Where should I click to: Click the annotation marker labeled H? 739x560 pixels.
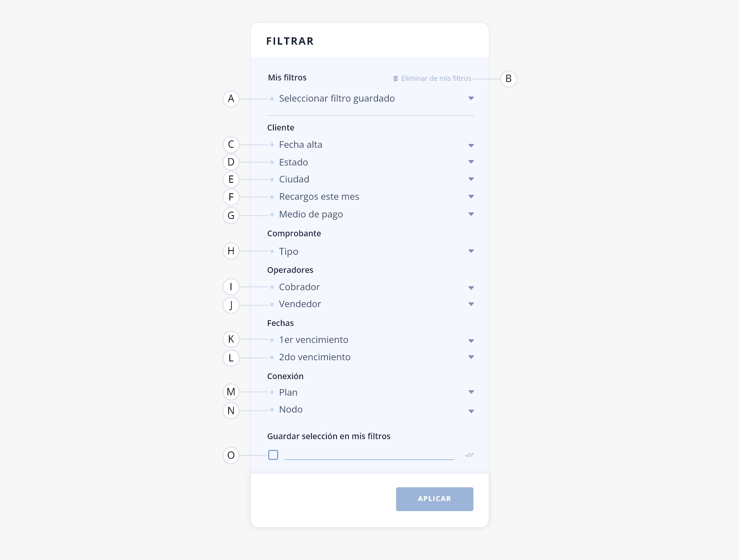pos(231,251)
